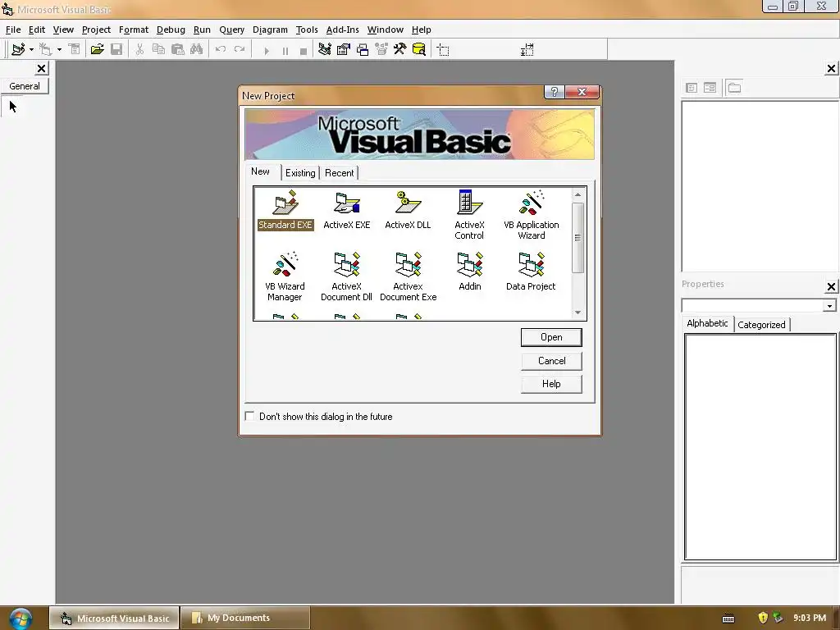The image size is (840, 630).
Task: Select ActiveX DLL project type
Action: click(x=408, y=210)
